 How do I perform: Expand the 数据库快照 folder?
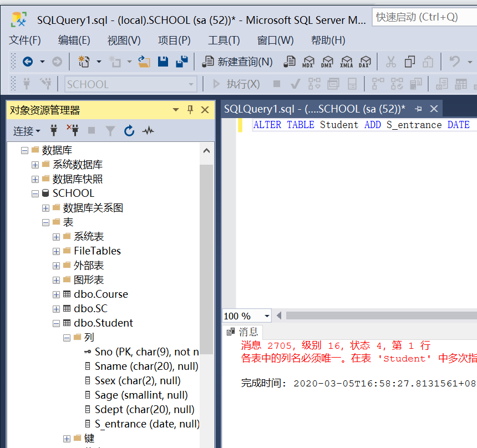click(35, 180)
